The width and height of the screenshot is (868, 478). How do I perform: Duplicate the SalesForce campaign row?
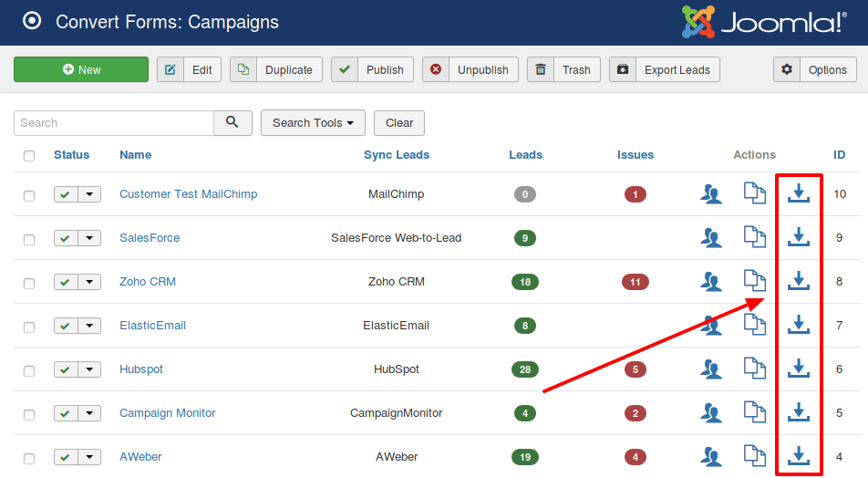point(755,237)
